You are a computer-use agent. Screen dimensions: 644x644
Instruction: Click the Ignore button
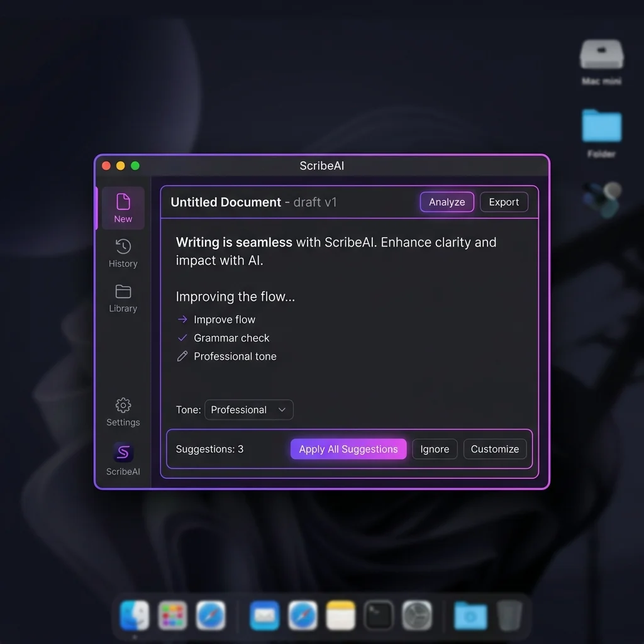click(x=435, y=449)
